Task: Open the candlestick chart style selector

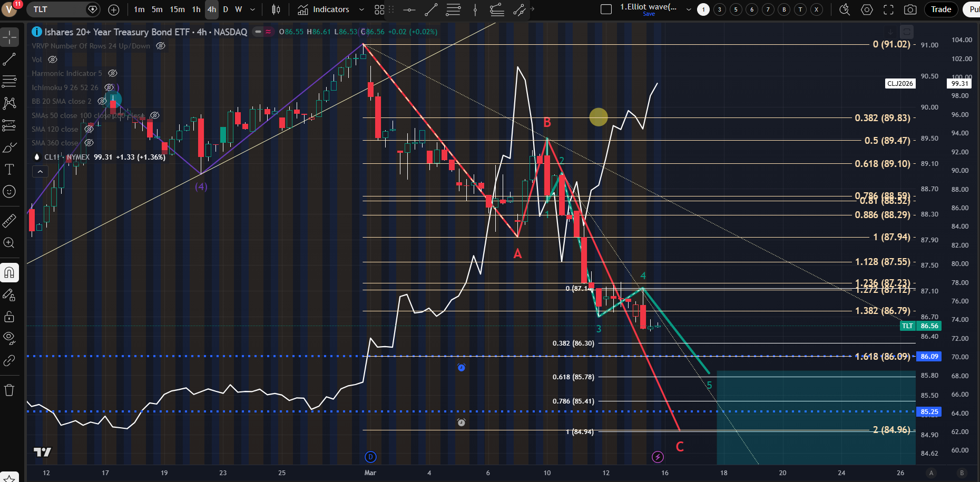Action: pyautogui.click(x=276, y=9)
